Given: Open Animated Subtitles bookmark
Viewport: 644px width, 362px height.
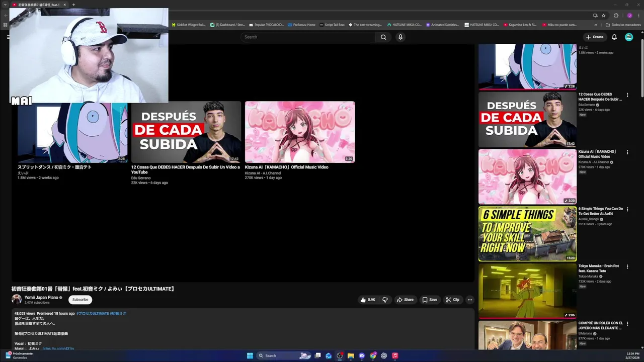Looking at the screenshot, I should (442, 25).
